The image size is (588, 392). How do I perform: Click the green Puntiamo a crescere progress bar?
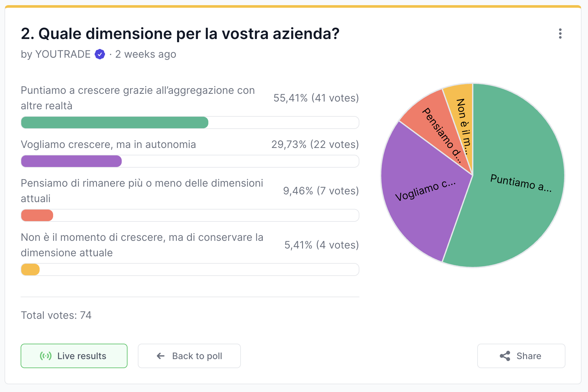[115, 122]
